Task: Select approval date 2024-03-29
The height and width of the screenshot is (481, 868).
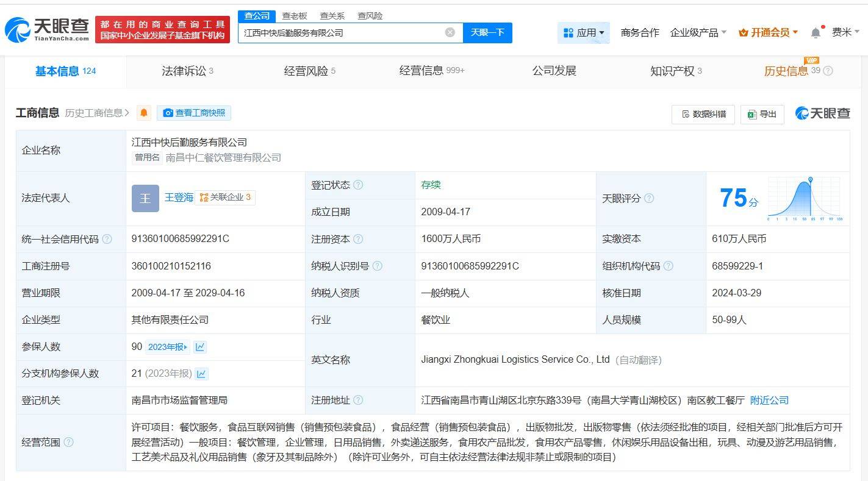Action: pos(737,293)
